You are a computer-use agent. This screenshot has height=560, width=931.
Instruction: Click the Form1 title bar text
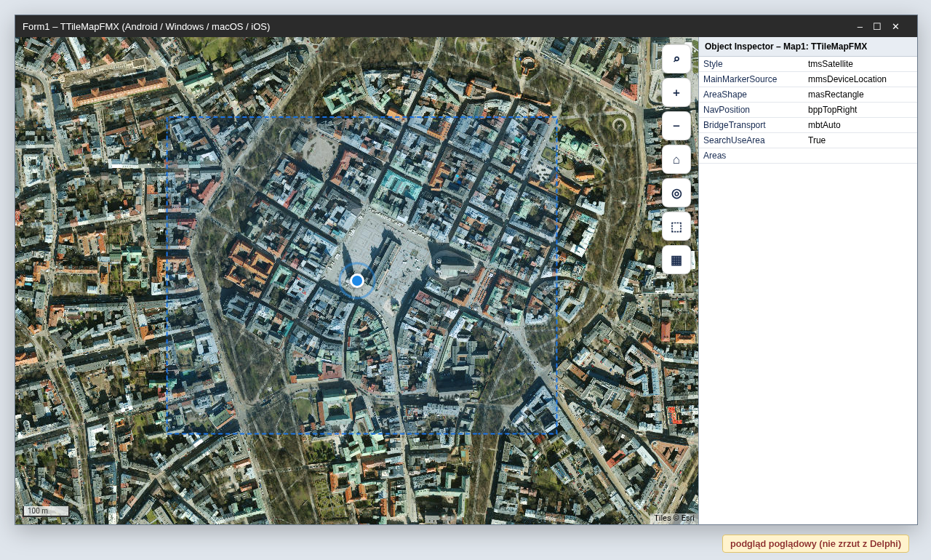(146, 26)
